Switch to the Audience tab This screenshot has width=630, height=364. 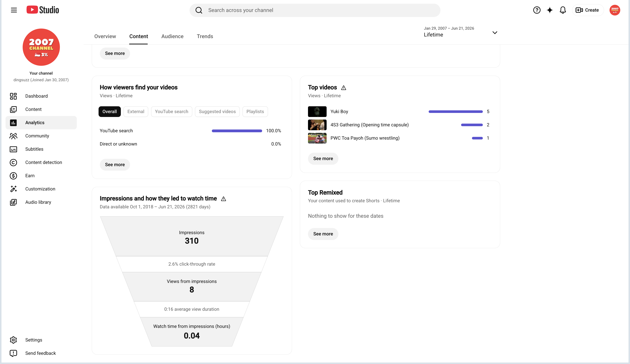click(172, 36)
